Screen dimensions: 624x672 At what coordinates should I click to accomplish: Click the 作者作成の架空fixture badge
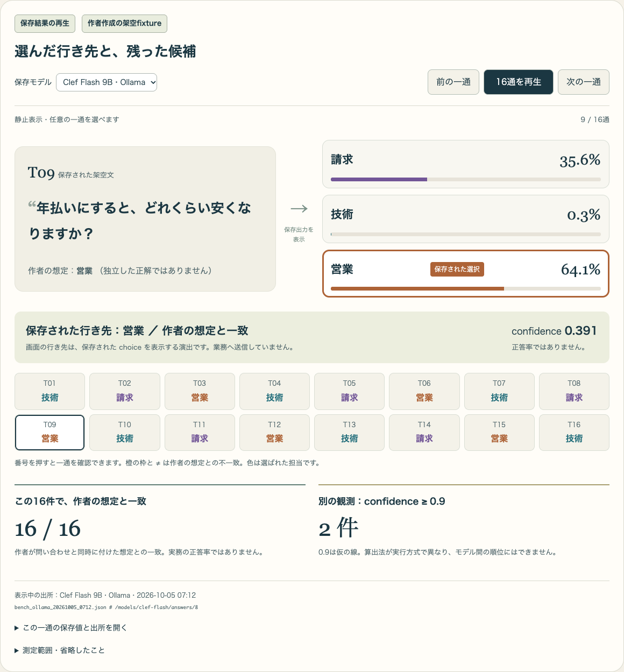[x=125, y=24]
